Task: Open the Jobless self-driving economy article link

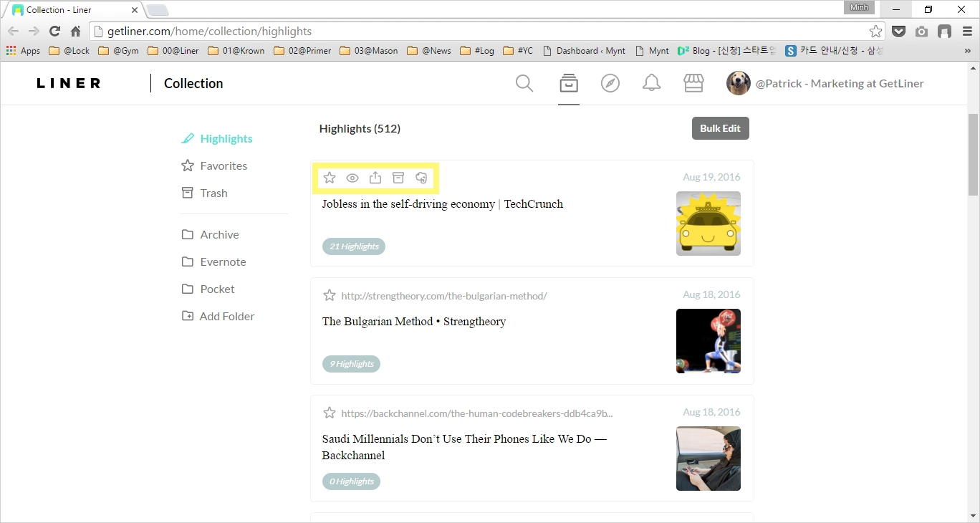Action: pyautogui.click(x=442, y=203)
